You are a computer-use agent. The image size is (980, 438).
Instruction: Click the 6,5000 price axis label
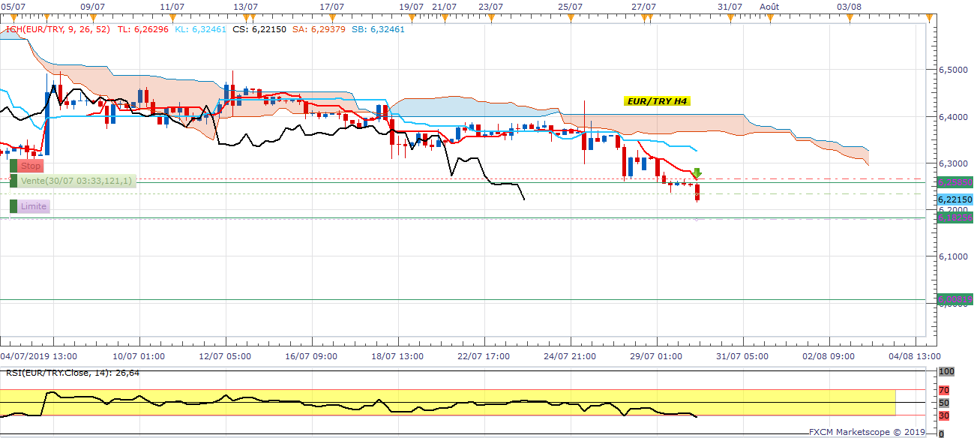tap(953, 70)
